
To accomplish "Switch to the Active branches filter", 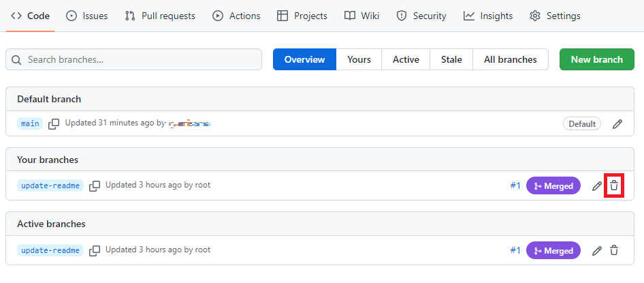I will (406, 59).
